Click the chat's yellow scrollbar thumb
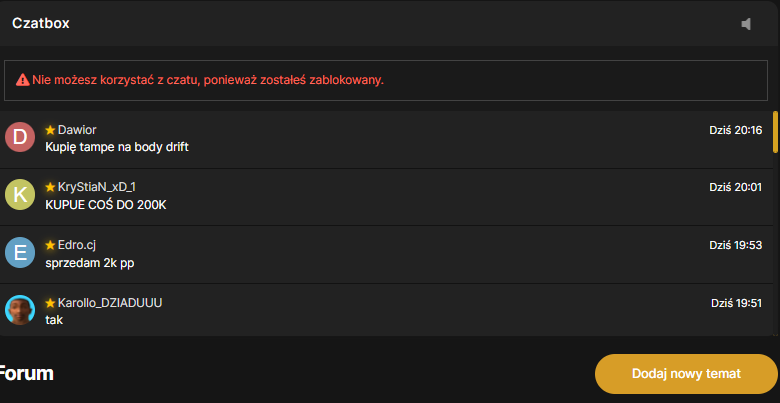Viewport: 780px width, 403px height. [x=775, y=132]
